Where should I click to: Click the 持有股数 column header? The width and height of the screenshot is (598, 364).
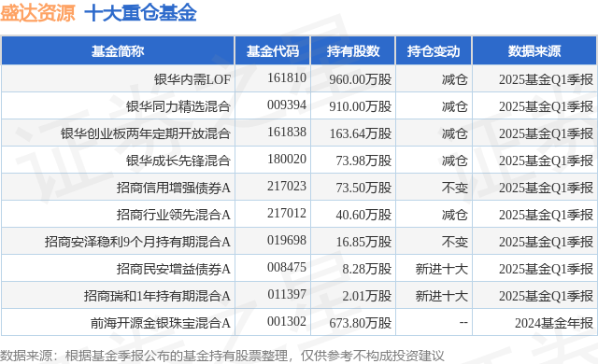coord(353,51)
